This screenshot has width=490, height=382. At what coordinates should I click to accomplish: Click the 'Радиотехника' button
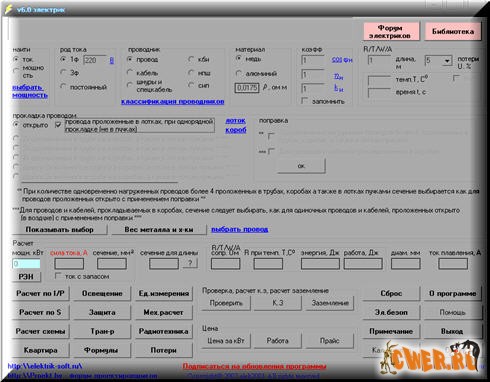tap(164, 331)
